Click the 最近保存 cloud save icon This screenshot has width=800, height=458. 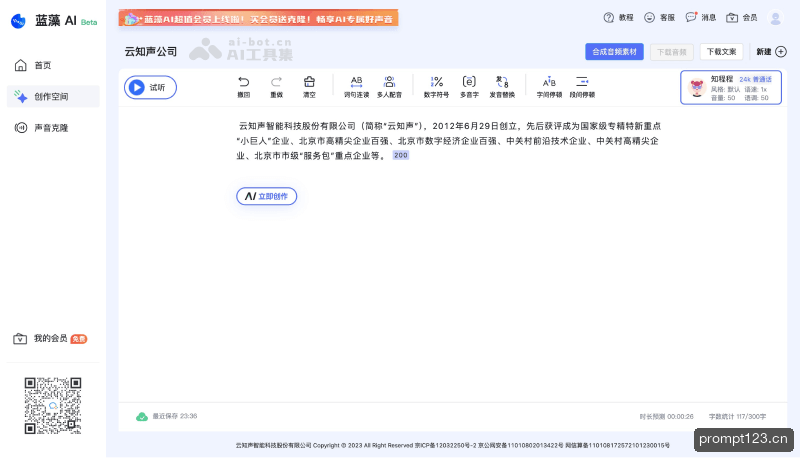(x=142, y=416)
